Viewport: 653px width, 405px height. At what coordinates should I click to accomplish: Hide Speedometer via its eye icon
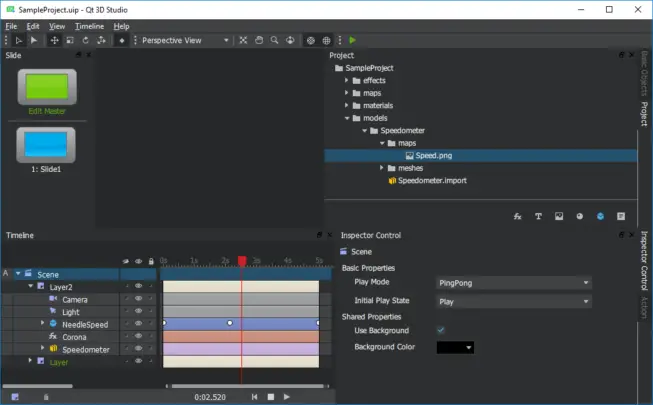[x=138, y=349]
